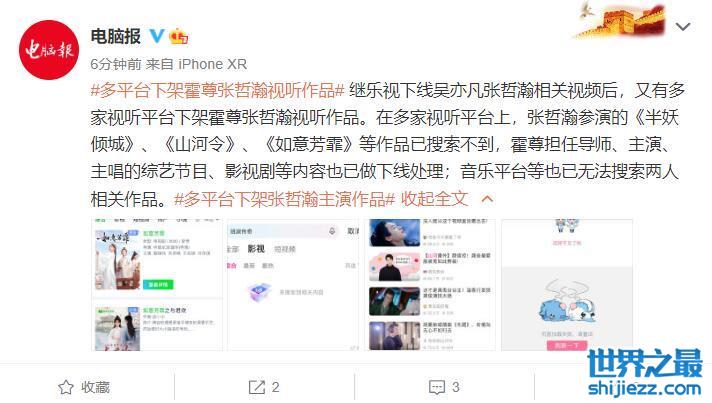Open hashtag #多平台下架张哲瀚主演作品#
The image size is (712, 403).
tap(285, 199)
